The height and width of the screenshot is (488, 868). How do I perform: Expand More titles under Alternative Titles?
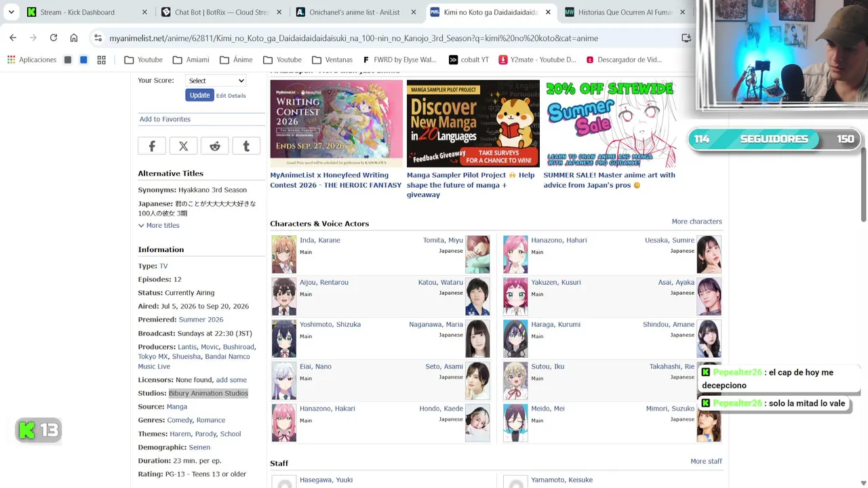(159, 225)
